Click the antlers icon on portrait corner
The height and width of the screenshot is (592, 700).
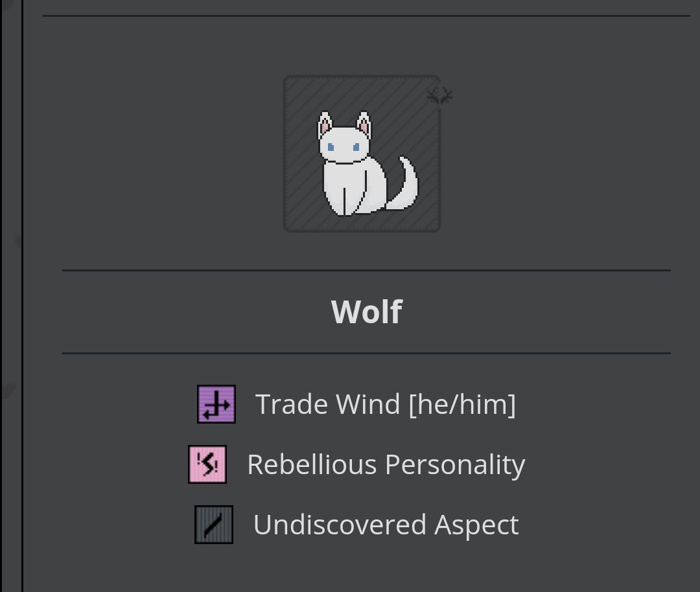pyautogui.click(x=439, y=96)
